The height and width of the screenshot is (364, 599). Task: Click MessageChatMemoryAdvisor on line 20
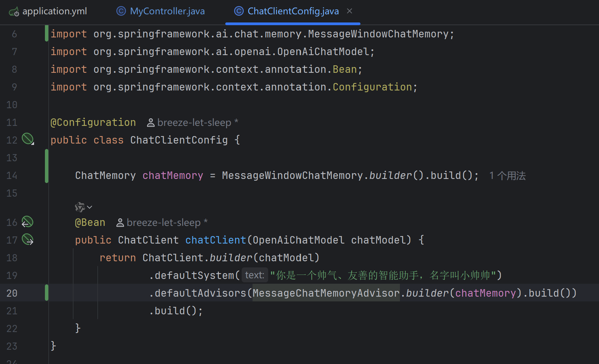326,293
